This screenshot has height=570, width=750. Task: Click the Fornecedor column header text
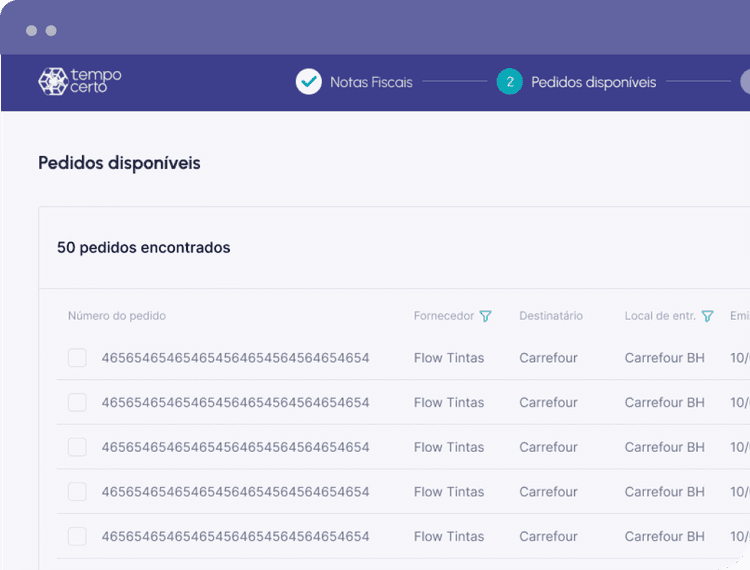pos(444,316)
